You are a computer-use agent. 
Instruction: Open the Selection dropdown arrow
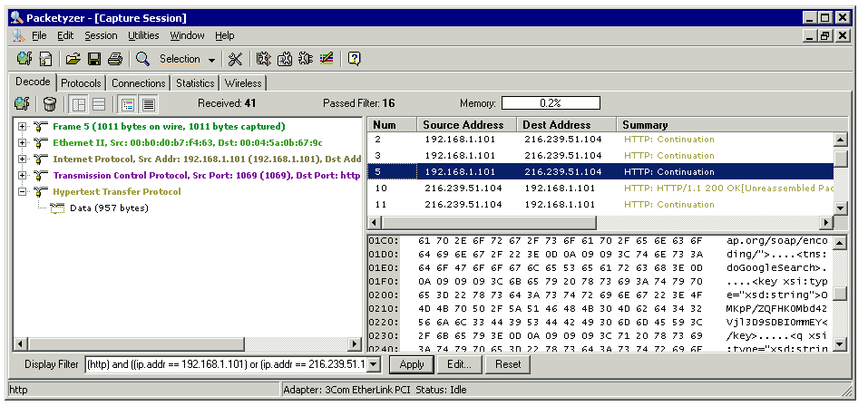pos(211,60)
